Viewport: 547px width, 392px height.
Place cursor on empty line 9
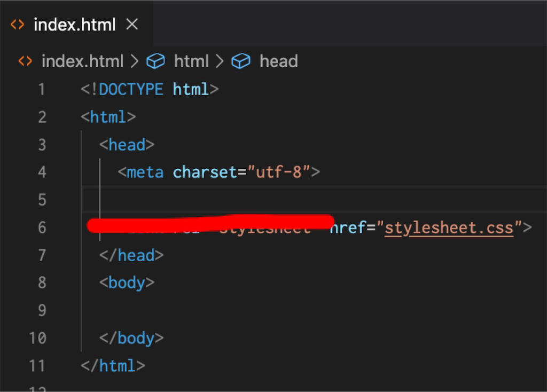click(x=314, y=310)
